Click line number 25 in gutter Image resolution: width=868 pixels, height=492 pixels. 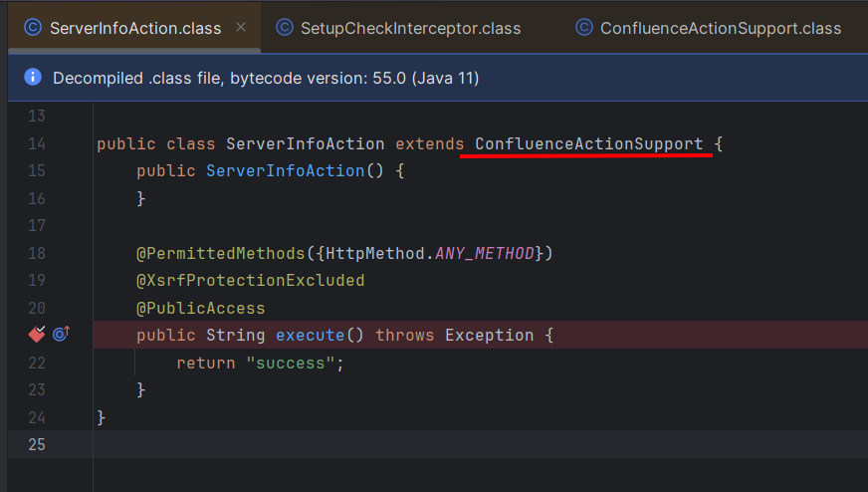point(37,444)
